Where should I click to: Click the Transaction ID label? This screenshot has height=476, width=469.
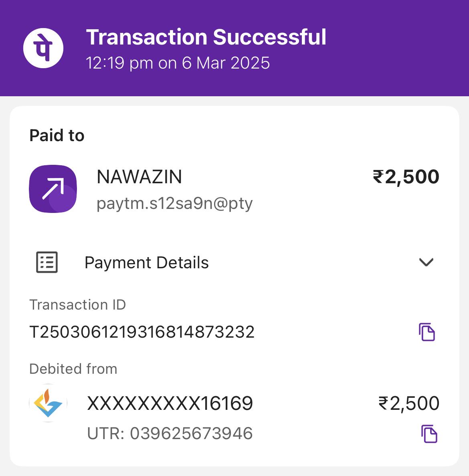[77, 305]
